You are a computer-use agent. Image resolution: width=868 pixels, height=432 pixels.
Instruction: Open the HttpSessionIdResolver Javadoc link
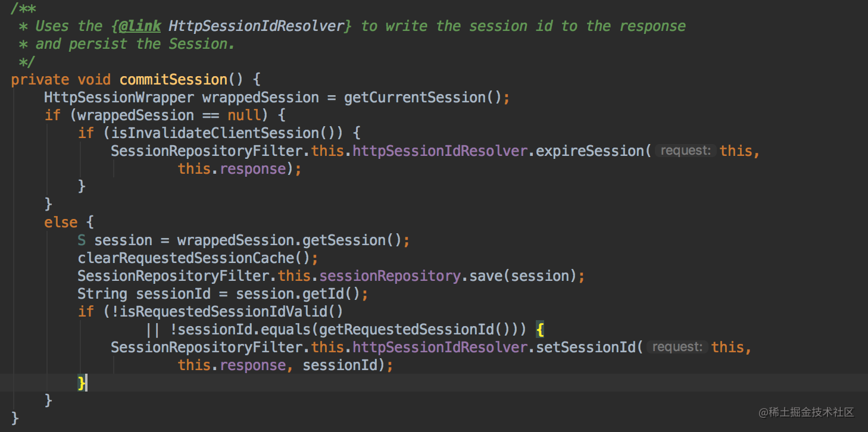coord(257,26)
